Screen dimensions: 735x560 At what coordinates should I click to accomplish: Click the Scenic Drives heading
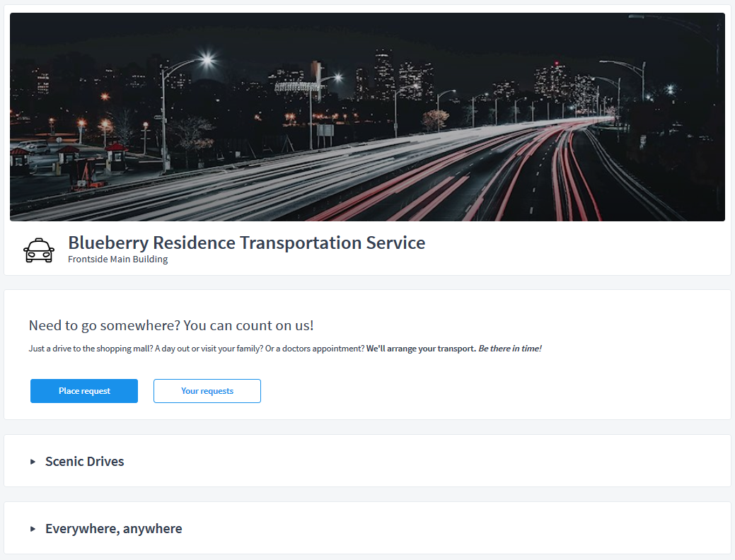pyautogui.click(x=84, y=462)
